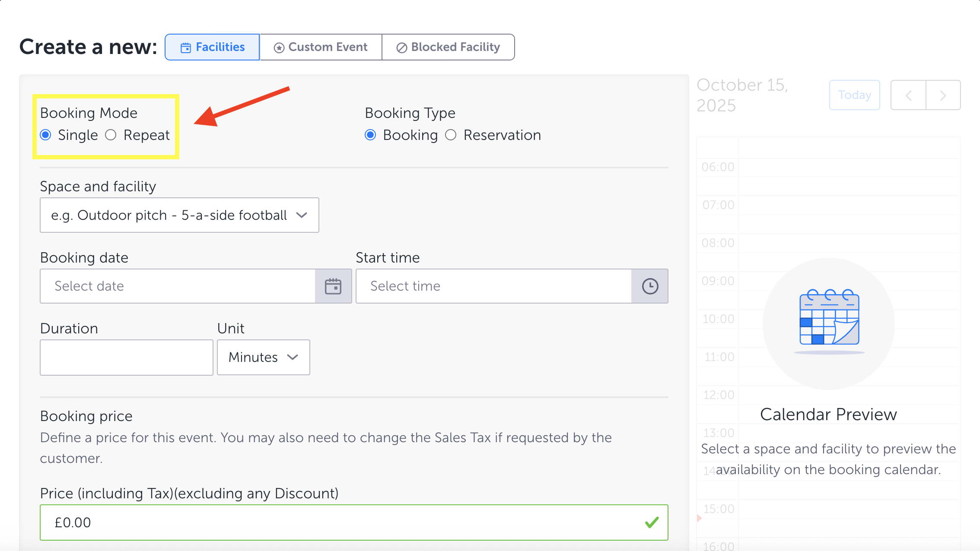Switch to the Custom Event tab
This screenshot has width=980, height=551.
(321, 47)
